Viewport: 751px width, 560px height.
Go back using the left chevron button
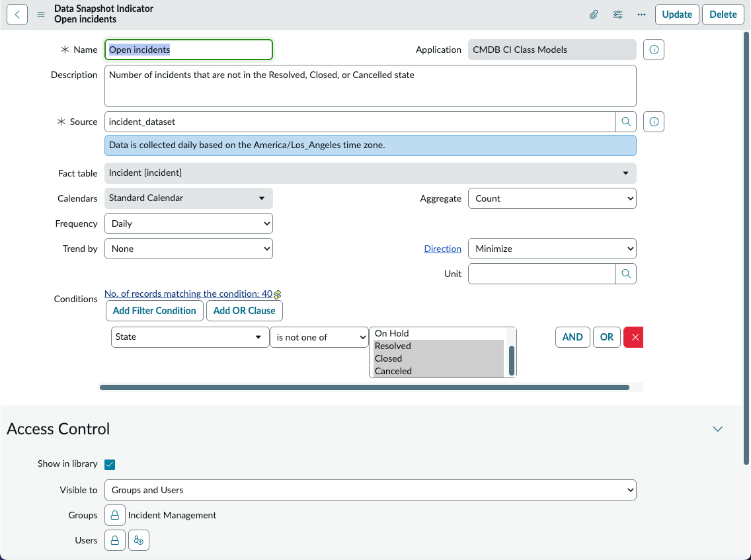coord(17,15)
